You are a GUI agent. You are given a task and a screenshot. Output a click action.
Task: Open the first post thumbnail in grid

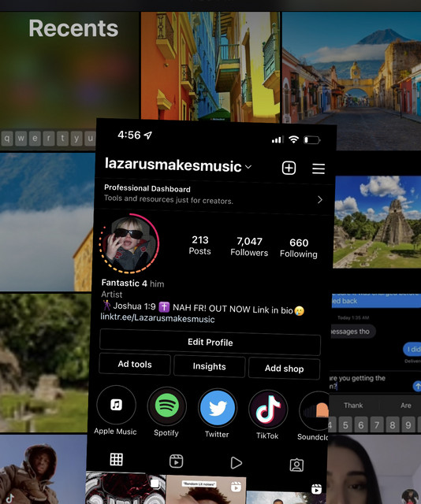(x=126, y=487)
